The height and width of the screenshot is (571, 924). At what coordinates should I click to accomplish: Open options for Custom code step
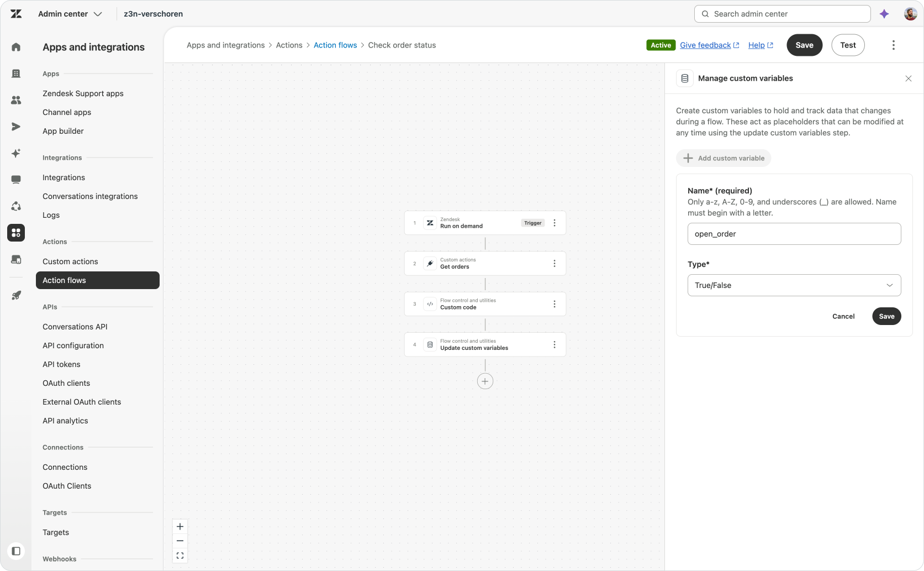(x=555, y=304)
